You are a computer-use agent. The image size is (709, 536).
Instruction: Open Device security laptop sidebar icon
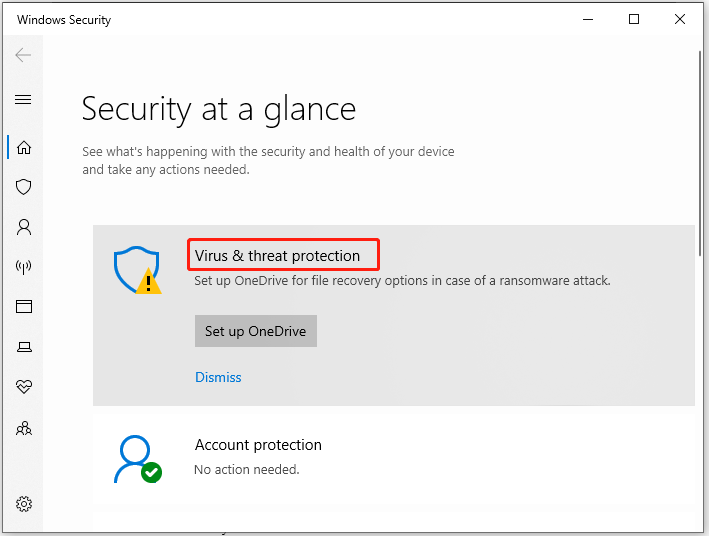point(24,347)
